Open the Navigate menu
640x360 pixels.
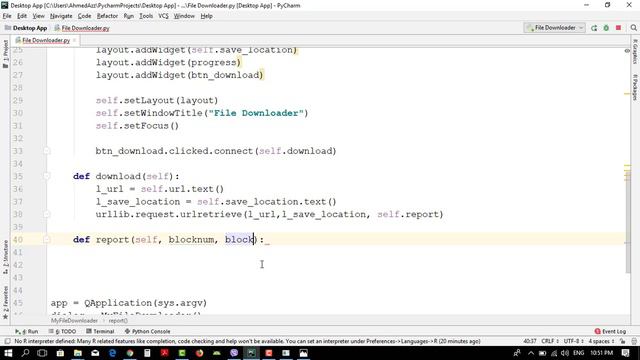[x=61, y=16]
